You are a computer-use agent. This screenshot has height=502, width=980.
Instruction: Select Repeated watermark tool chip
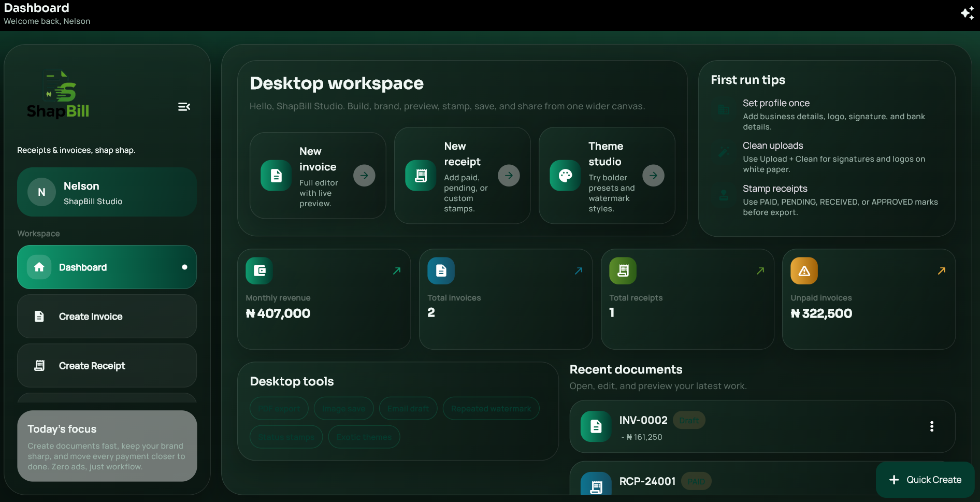pyautogui.click(x=491, y=408)
